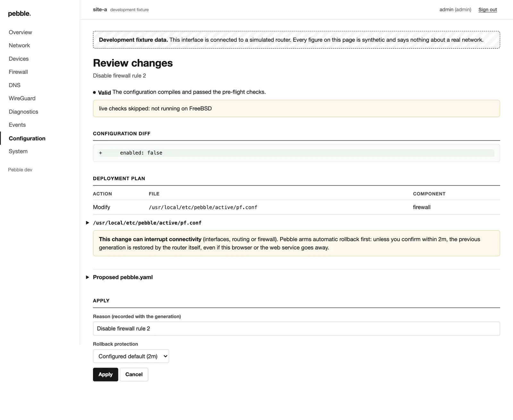
Task: Click the 'Pebble dev' sidebar footer text
Action: tap(20, 170)
